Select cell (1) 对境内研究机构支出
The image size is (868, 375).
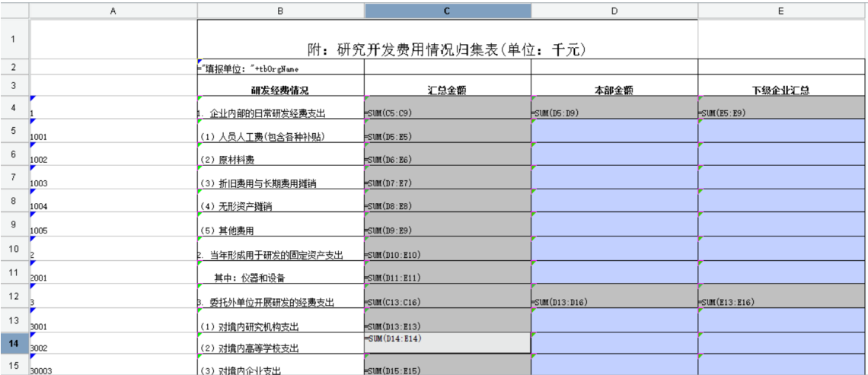coord(281,319)
